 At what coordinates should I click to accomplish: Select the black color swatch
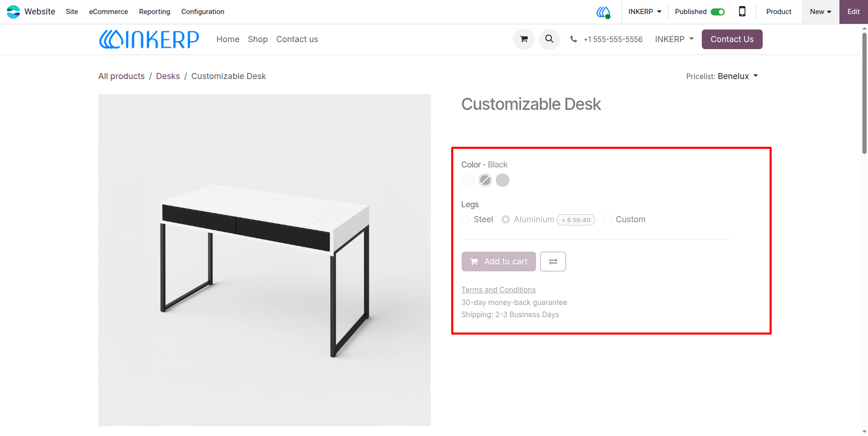485,180
